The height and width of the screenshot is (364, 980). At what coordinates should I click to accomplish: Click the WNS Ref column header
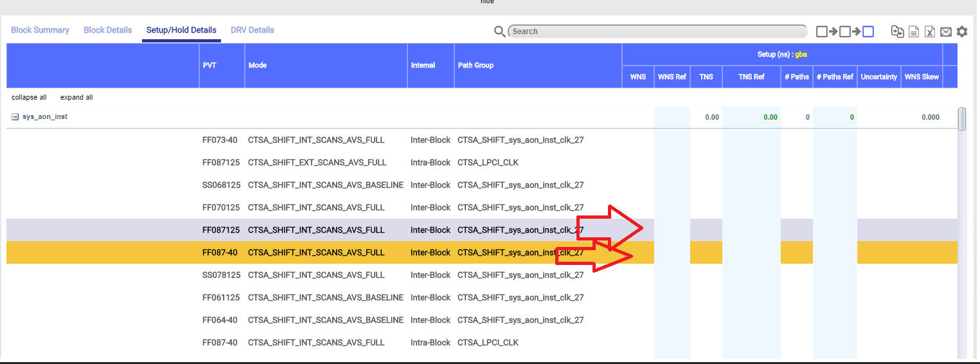pos(672,77)
